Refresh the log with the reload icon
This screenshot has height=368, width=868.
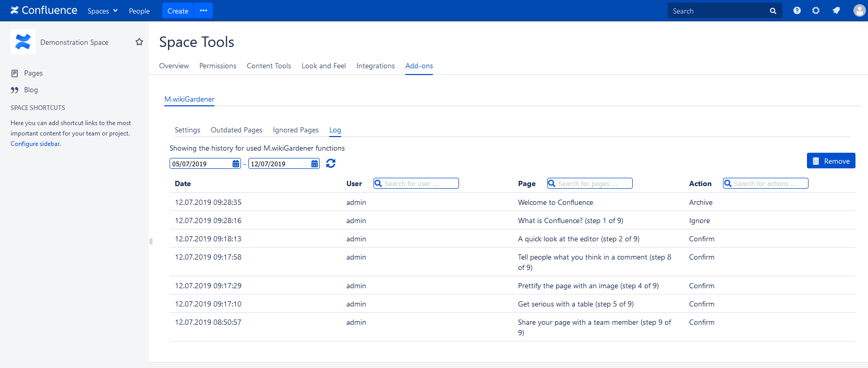tap(331, 164)
